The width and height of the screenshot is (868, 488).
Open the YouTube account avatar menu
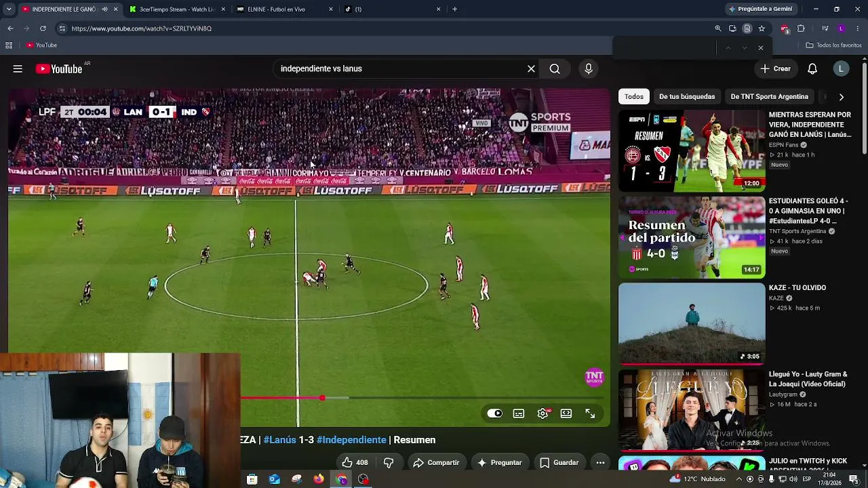click(841, 68)
